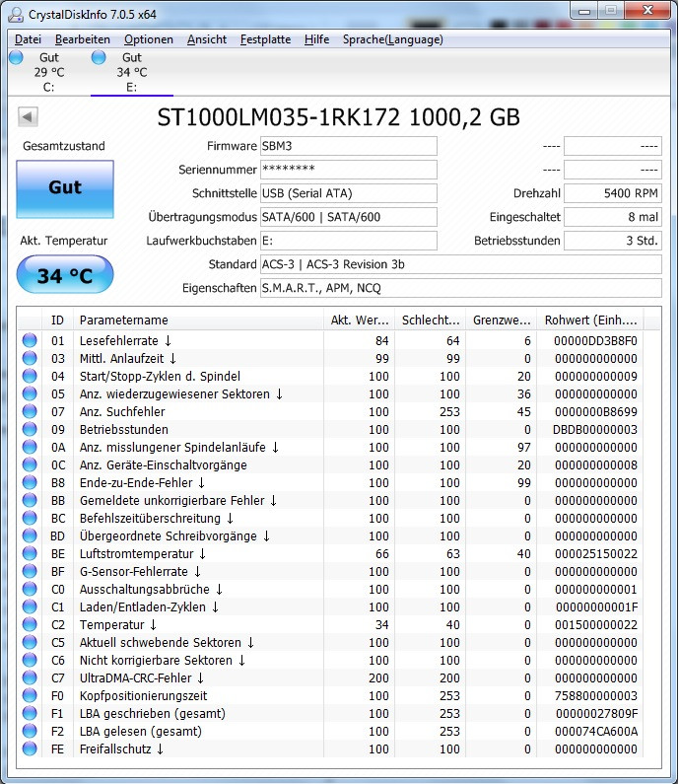The width and height of the screenshot is (680, 784).
Task: Click status orb of wiederzugewiesener Sektoren row
Action: [30, 394]
